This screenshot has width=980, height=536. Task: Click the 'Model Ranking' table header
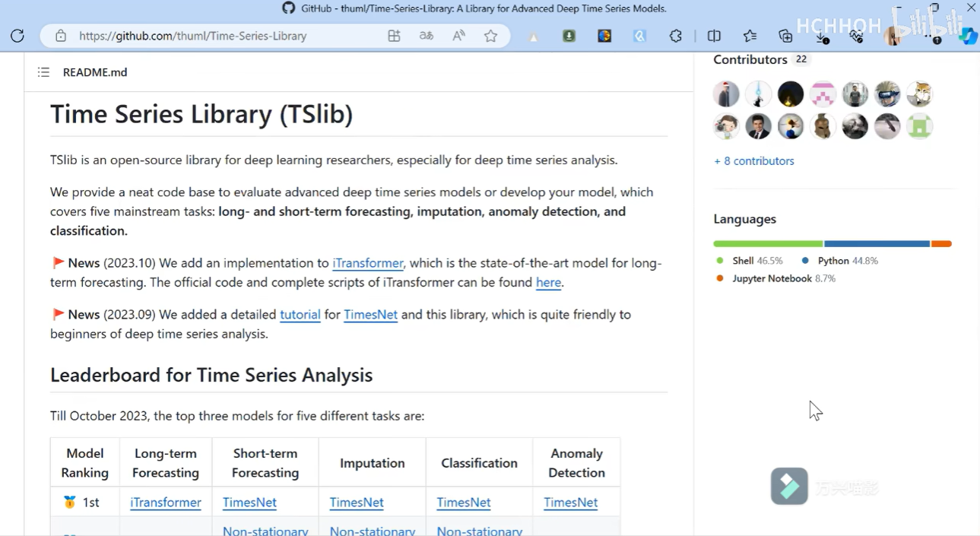(85, 463)
